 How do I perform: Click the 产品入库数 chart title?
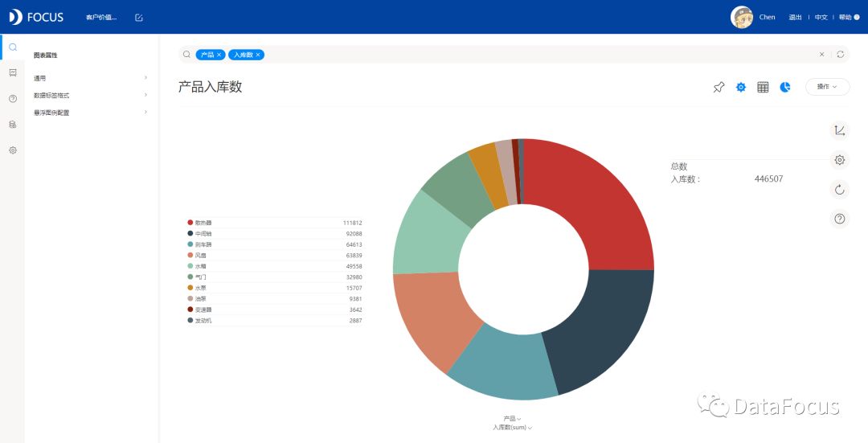pos(211,87)
